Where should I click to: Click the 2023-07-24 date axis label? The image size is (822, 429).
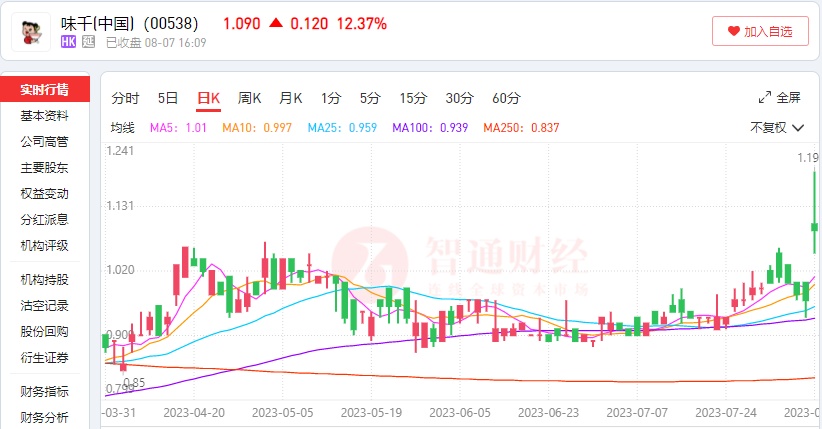point(726,413)
